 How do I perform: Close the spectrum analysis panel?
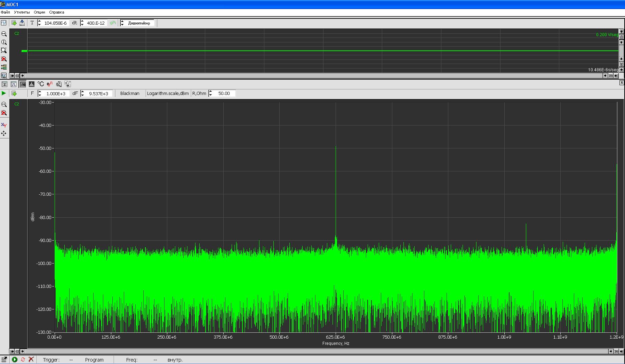point(622,83)
